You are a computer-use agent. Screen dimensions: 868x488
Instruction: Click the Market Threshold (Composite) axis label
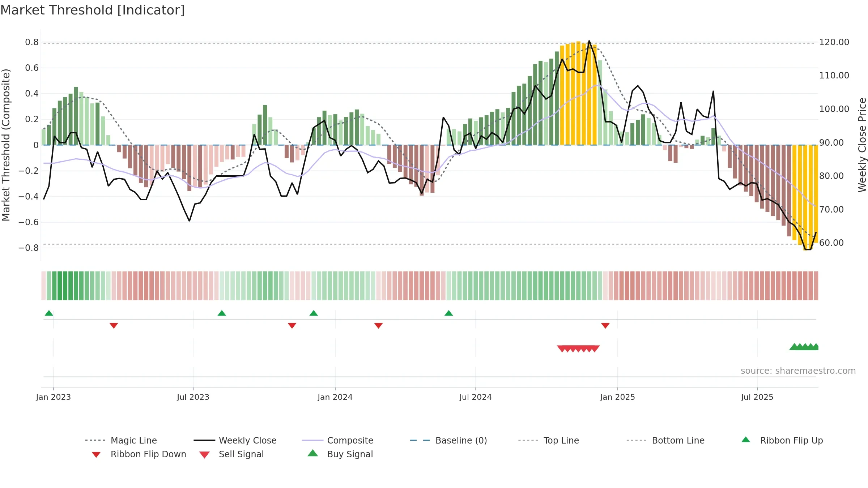[x=6, y=145]
